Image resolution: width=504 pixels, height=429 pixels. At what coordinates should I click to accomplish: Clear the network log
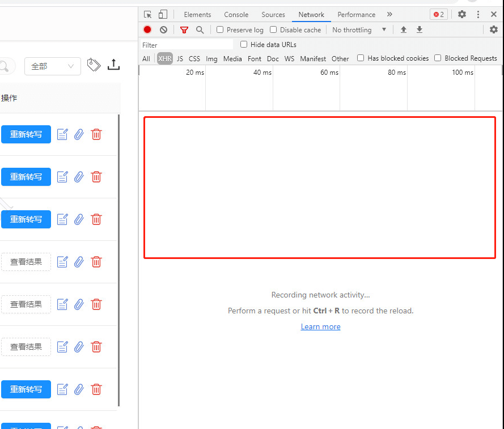pyautogui.click(x=163, y=30)
